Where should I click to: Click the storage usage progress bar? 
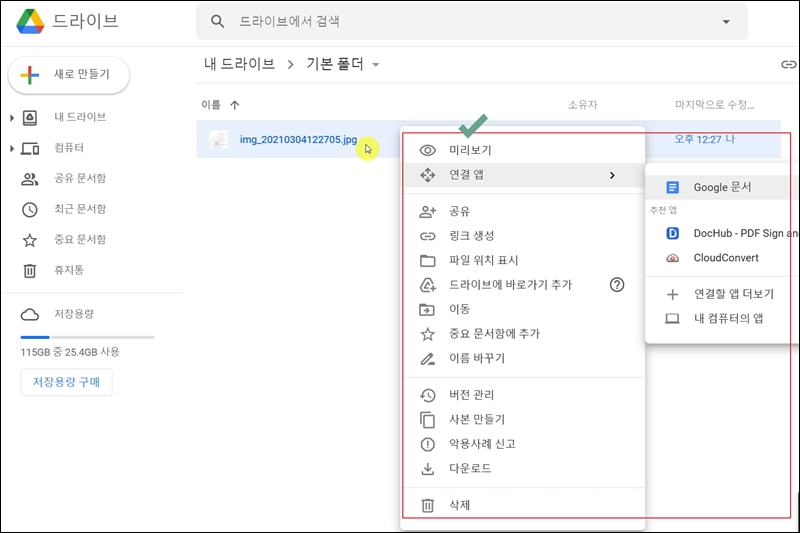pos(87,337)
